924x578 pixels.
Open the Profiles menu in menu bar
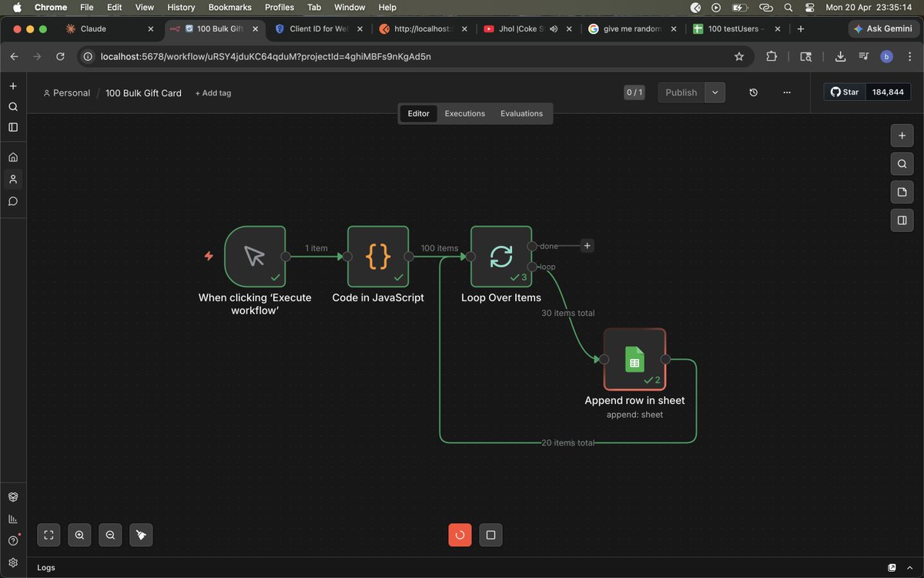[x=280, y=7]
